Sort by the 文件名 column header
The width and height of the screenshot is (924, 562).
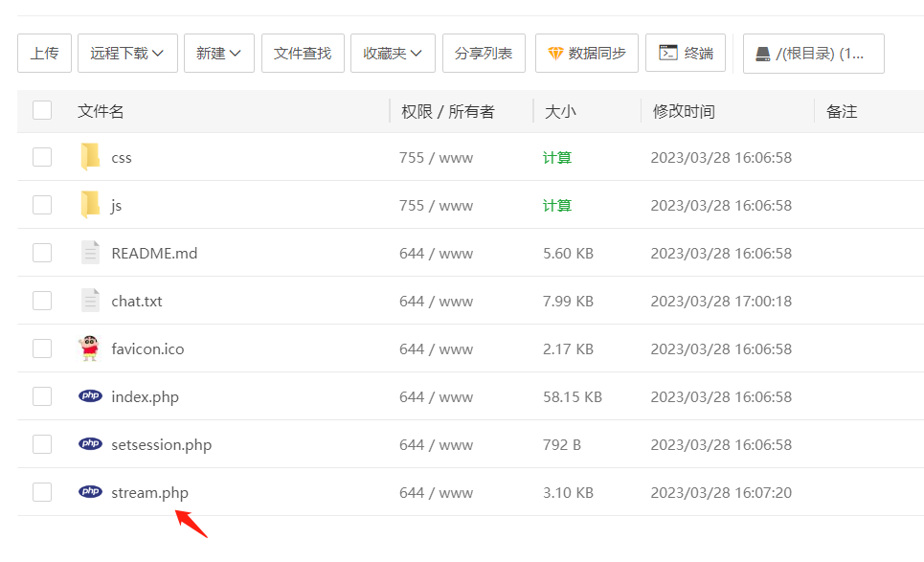tap(101, 111)
